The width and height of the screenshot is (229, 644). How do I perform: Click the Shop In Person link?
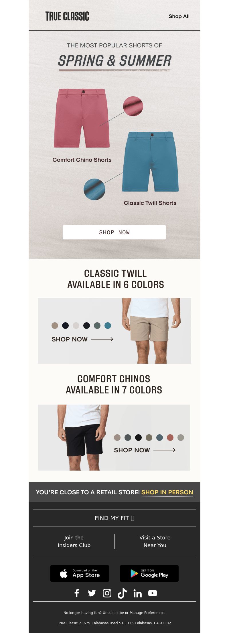[167, 492]
